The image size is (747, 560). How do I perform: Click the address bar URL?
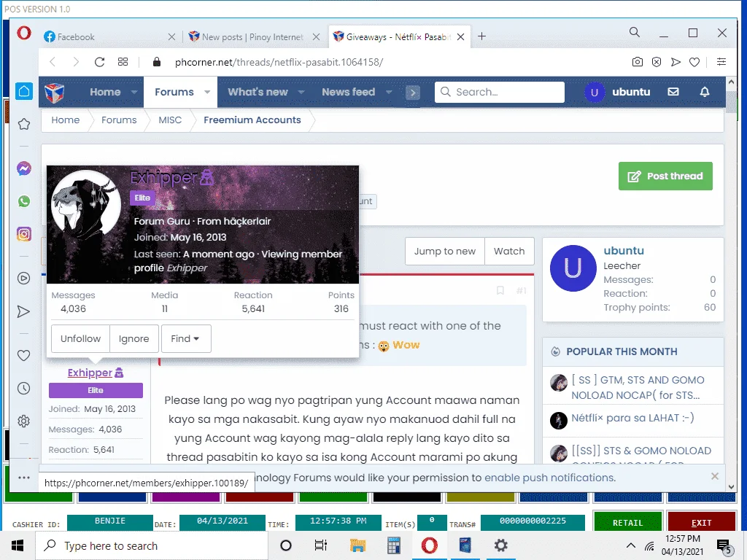[x=279, y=62]
